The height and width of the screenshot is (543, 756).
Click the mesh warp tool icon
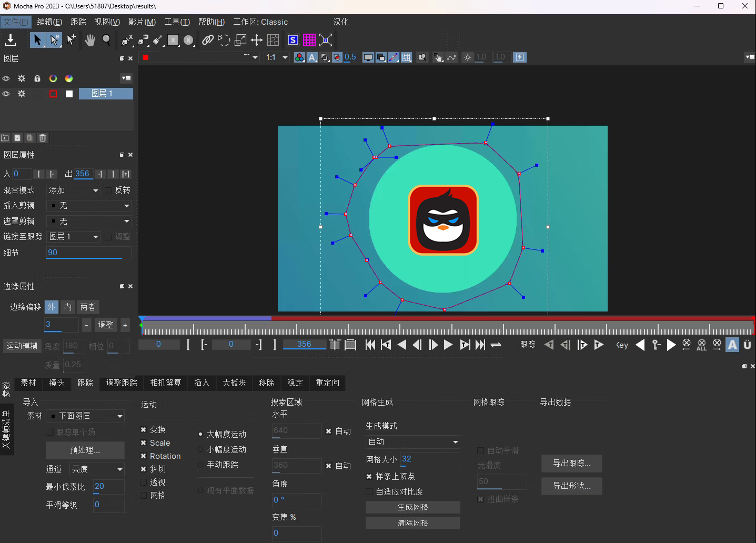[273, 40]
